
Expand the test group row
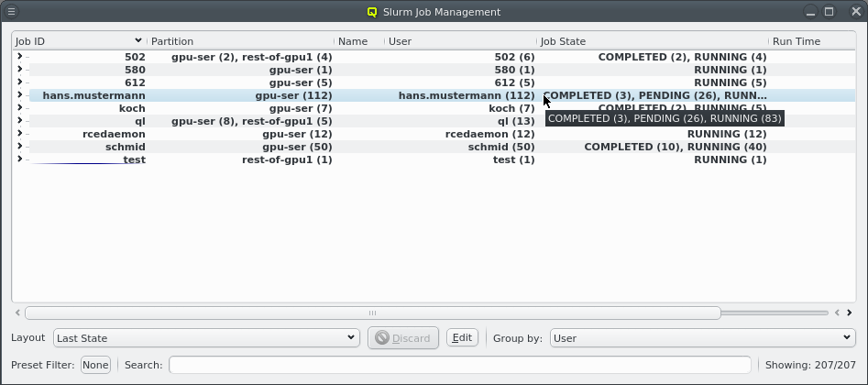(x=20, y=159)
